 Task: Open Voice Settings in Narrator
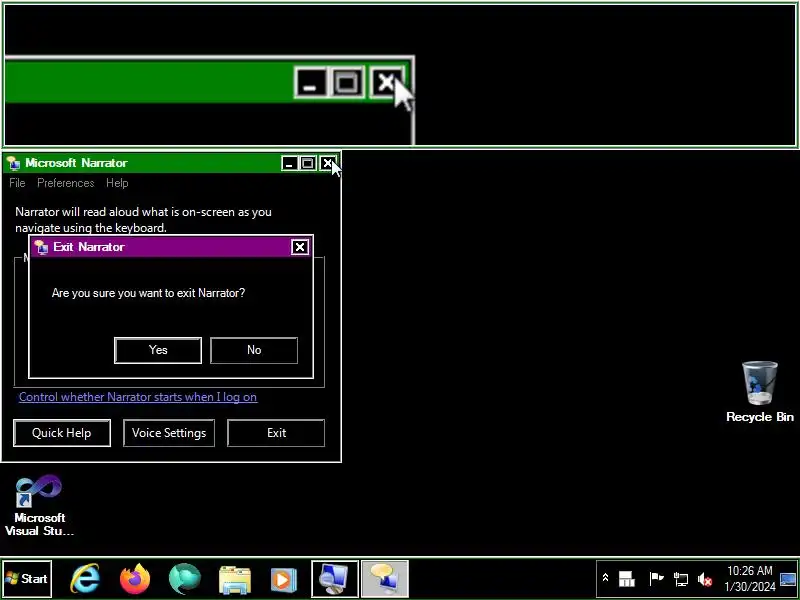[x=169, y=433]
